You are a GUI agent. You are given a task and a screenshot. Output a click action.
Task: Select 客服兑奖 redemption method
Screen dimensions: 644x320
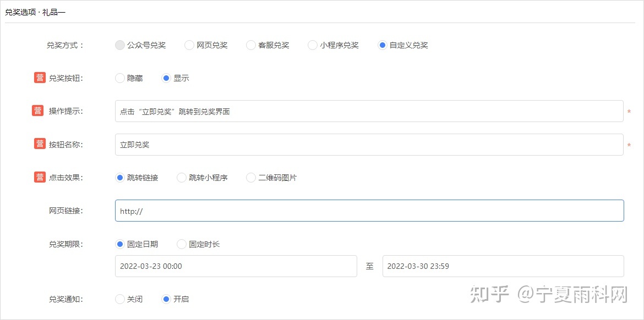[x=251, y=45]
